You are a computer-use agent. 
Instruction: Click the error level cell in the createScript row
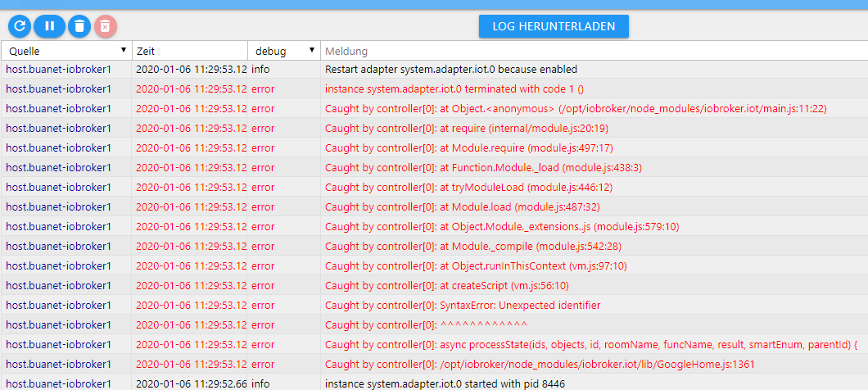pos(284,285)
